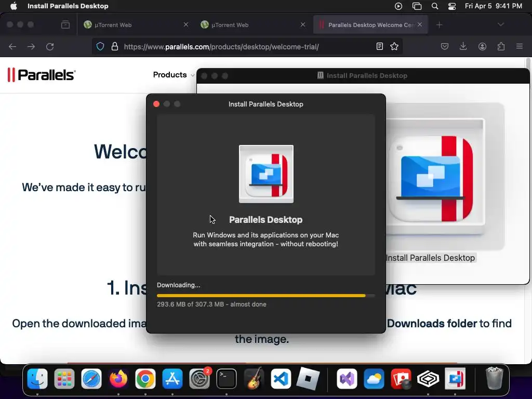532x399 pixels.
Task: Click the date and time in menu bar
Action: click(x=494, y=6)
